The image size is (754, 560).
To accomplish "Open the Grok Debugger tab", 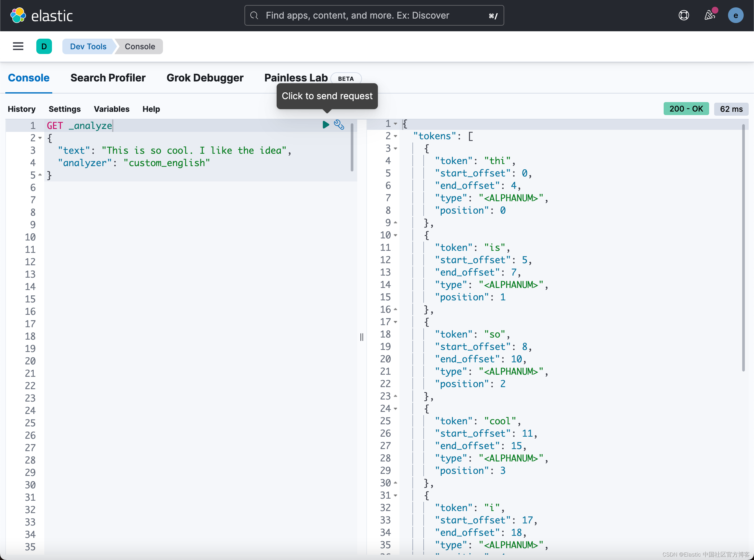I will pos(205,78).
